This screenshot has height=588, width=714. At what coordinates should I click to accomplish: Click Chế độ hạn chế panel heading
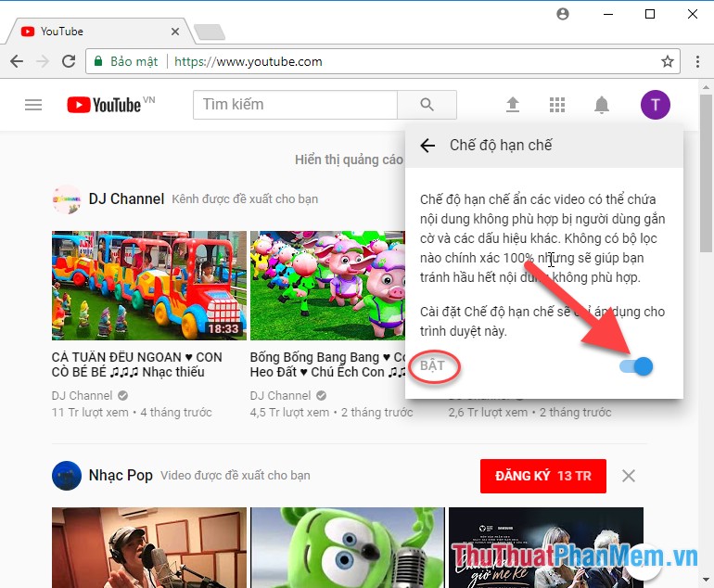tap(501, 146)
